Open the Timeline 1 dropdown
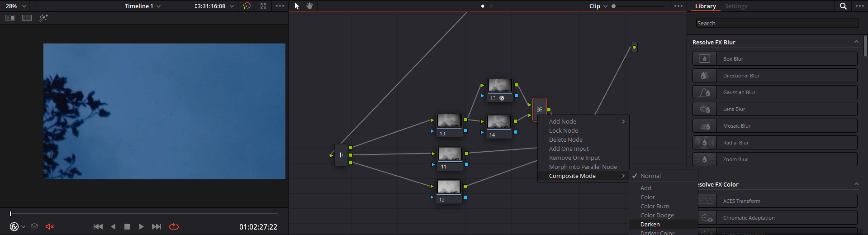 pos(142,6)
